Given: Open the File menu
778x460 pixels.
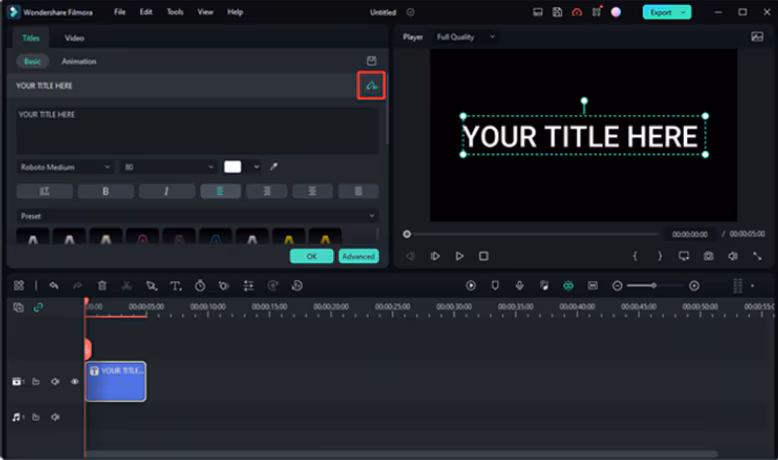Looking at the screenshot, I should click(120, 12).
